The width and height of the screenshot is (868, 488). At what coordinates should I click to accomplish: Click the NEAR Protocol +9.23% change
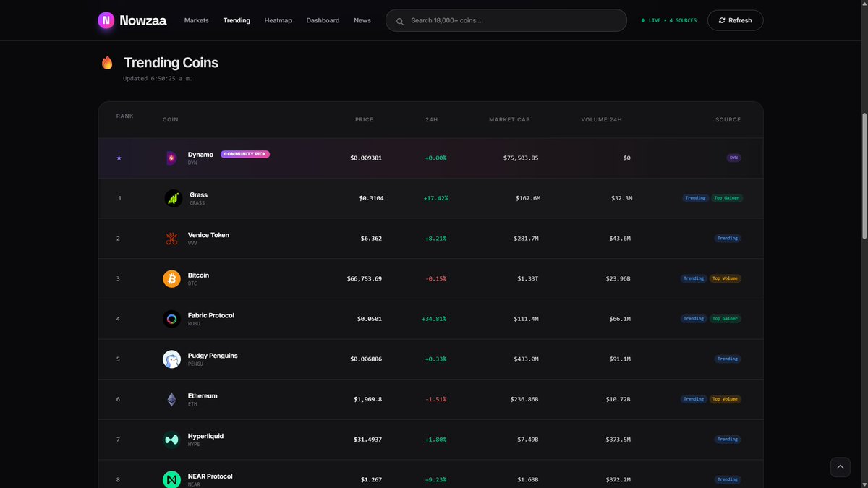(x=435, y=479)
